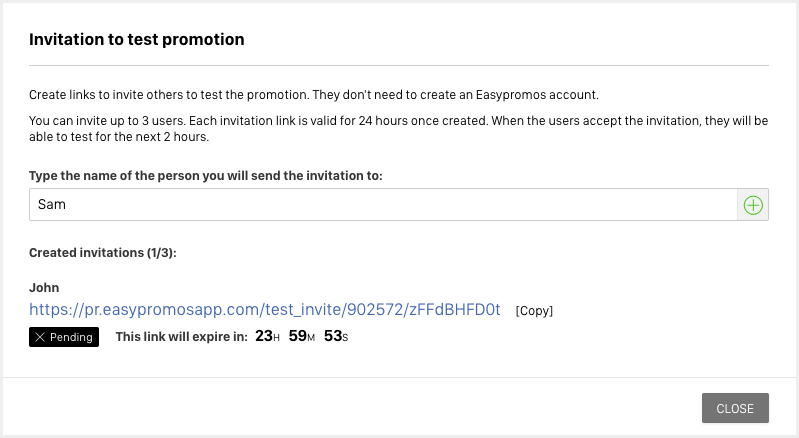
Task: Click the "Invitation to test promotion" heading
Action: [137, 40]
